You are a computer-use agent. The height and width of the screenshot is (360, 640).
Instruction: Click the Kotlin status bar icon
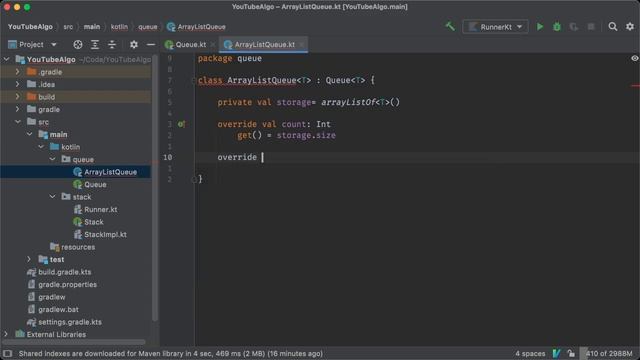click(556, 353)
